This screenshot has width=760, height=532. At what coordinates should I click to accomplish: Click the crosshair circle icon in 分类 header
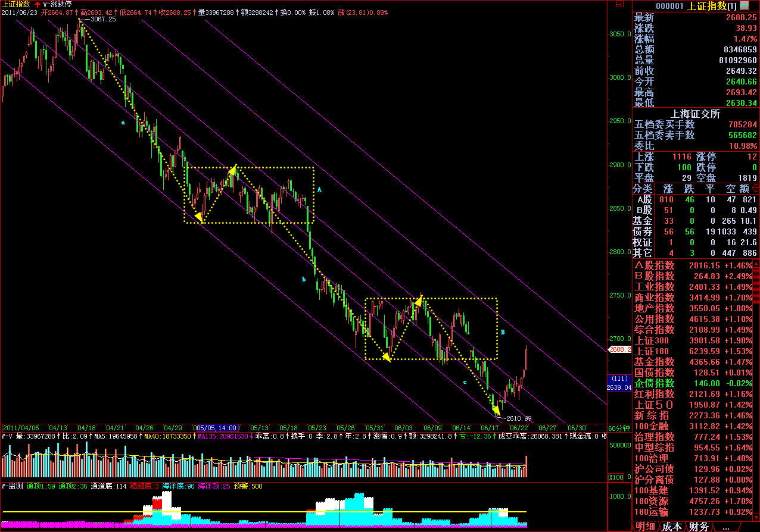755,188
